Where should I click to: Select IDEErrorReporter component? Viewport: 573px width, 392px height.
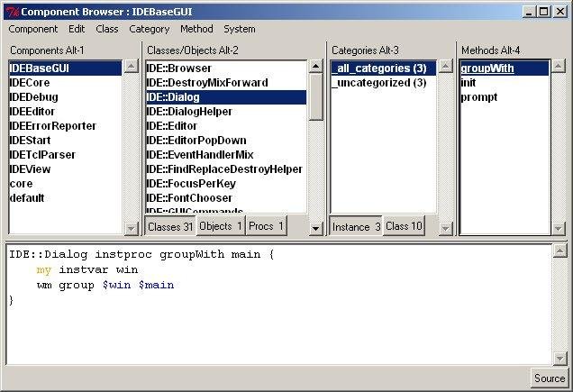click(66, 126)
